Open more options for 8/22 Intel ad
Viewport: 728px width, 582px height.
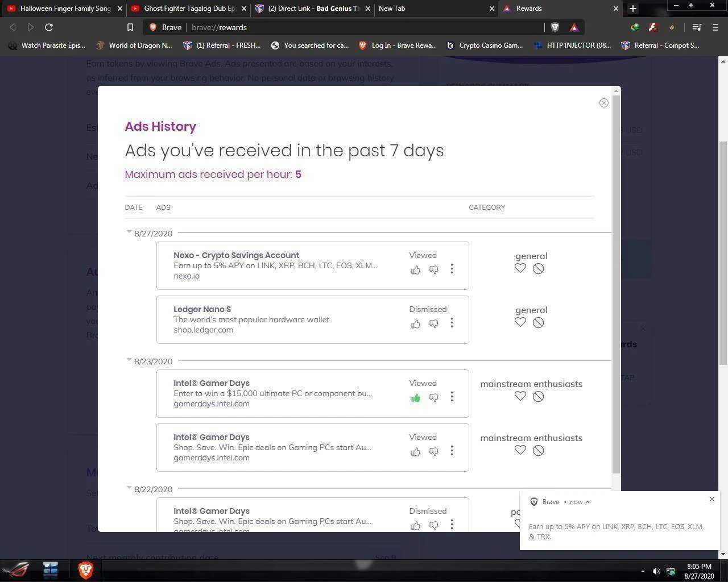pos(452,525)
